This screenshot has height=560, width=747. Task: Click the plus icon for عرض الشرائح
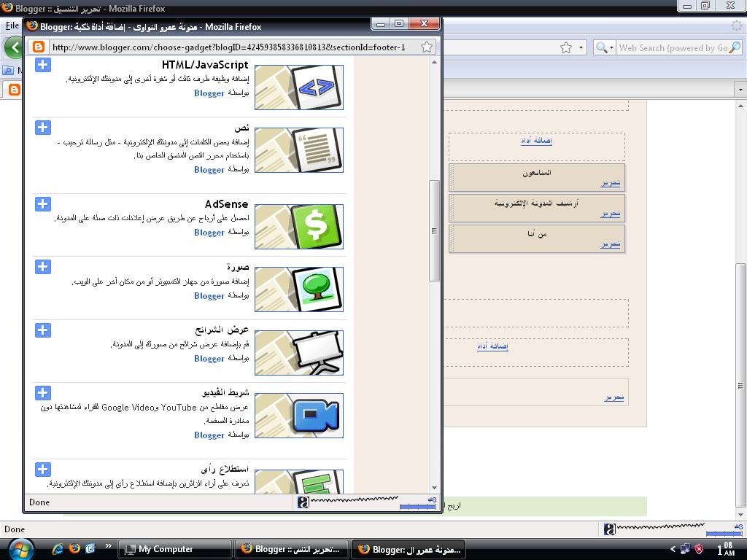tap(43, 330)
